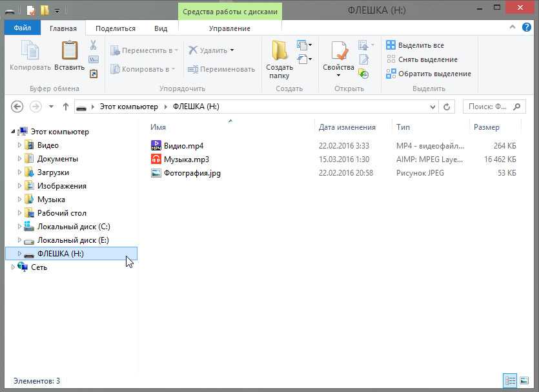Click the Переименовать button
This screenshot has width=539, height=392.
click(221, 69)
